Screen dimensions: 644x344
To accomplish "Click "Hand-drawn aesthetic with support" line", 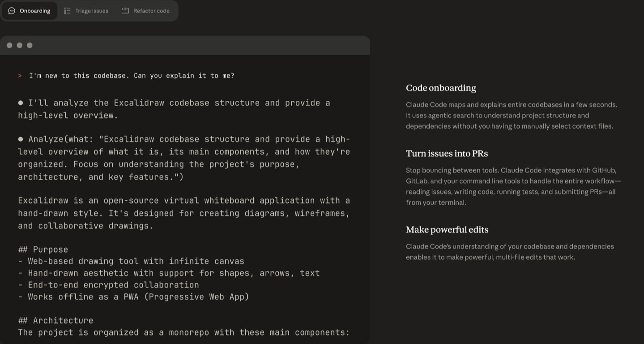I will (169, 273).
